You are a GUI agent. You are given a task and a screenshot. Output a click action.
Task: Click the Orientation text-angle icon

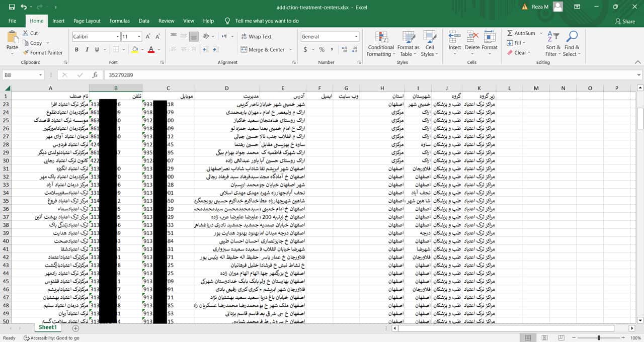pyautogui.click(x=207, y=36)
